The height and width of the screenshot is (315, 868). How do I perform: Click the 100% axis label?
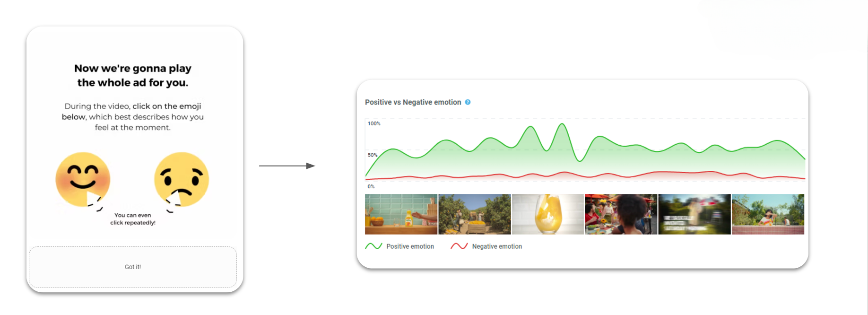(374, 123)
